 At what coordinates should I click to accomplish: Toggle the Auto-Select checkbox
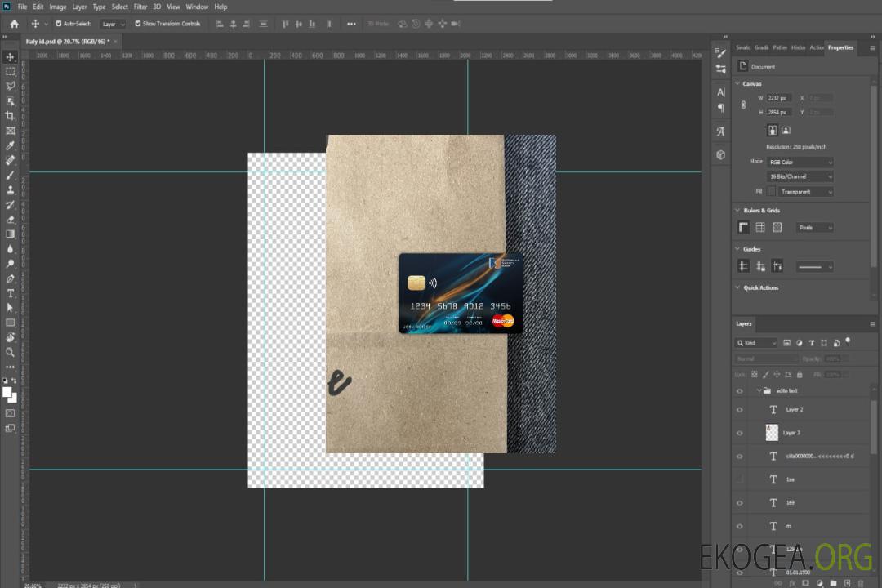(x=58, y=24)
